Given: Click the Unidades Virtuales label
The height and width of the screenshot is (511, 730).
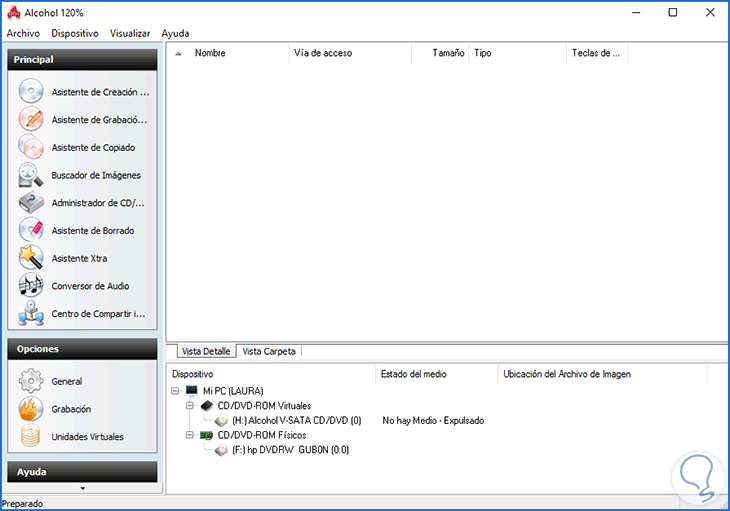Looking at the screenshot, I should pos(88,437).
